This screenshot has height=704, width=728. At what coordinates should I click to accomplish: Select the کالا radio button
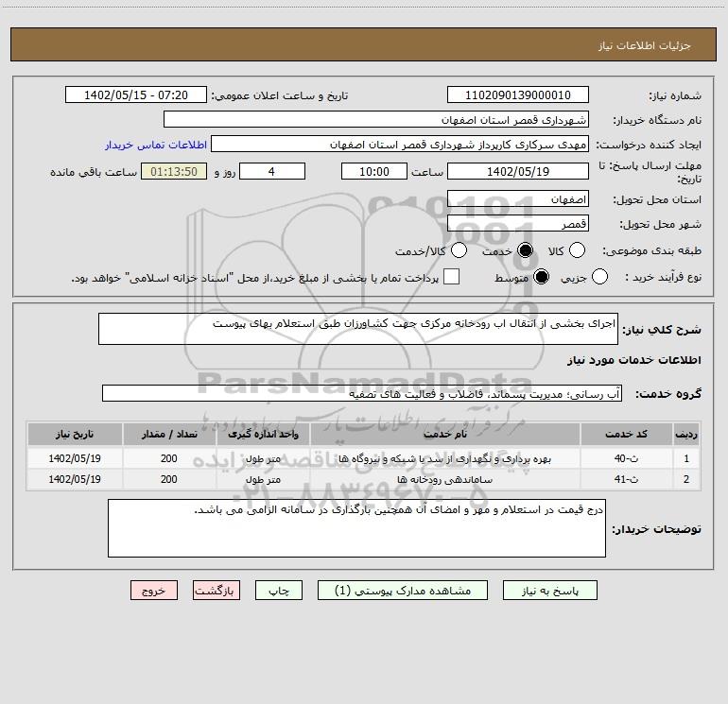click(577, 250)
